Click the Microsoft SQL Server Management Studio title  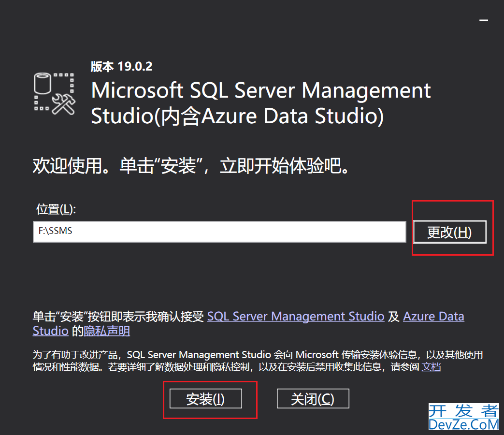click(x=260, y=103)
